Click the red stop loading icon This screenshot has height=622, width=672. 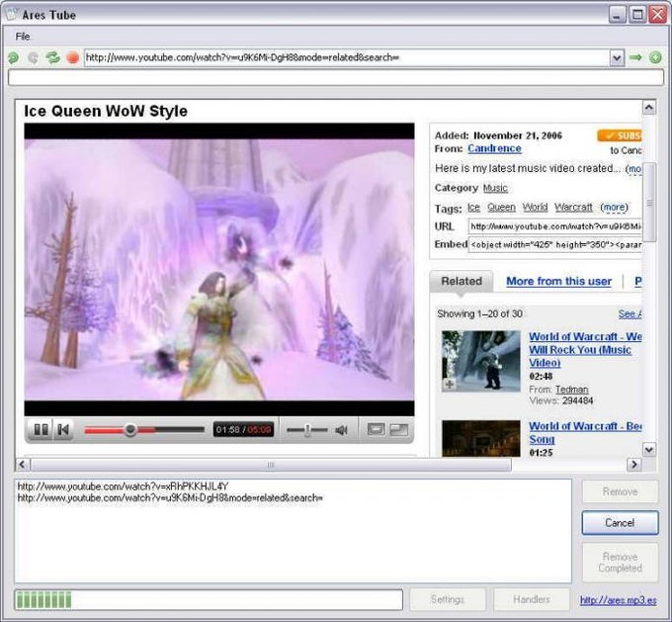[73, 57]
